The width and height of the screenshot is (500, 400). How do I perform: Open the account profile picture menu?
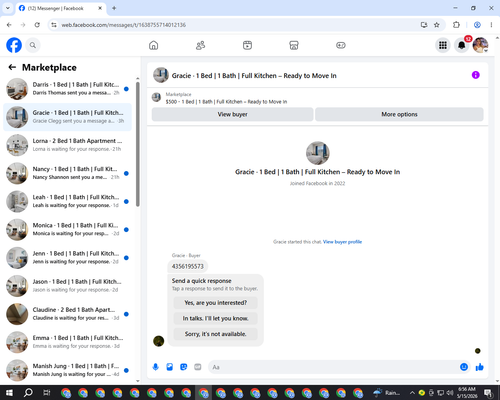click(480, 45)
